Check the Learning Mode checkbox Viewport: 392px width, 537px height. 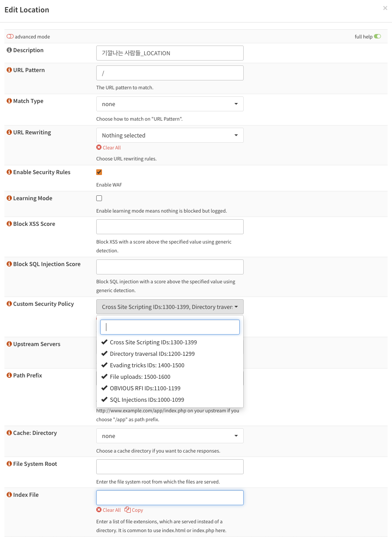pyautogui.click(x=99, y=198)
